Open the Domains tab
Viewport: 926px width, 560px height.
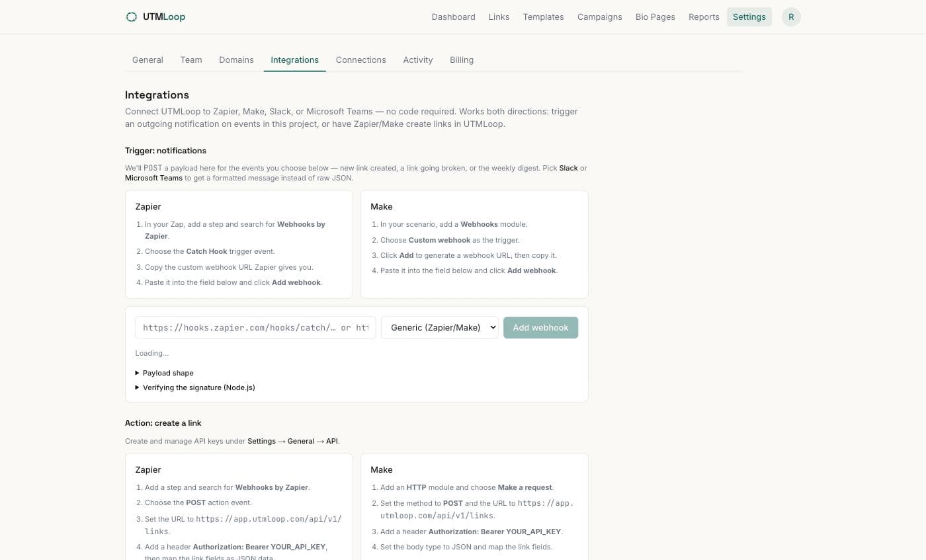(236, 60)
